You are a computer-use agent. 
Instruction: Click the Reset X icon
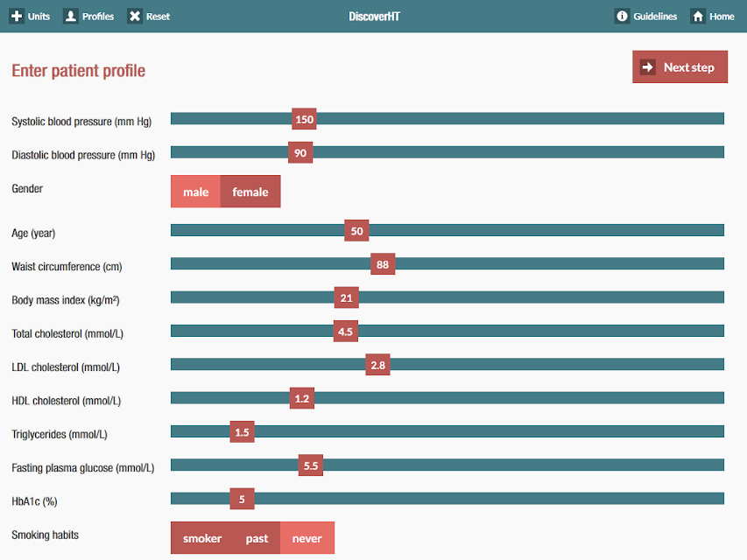(x=135, y=17)
